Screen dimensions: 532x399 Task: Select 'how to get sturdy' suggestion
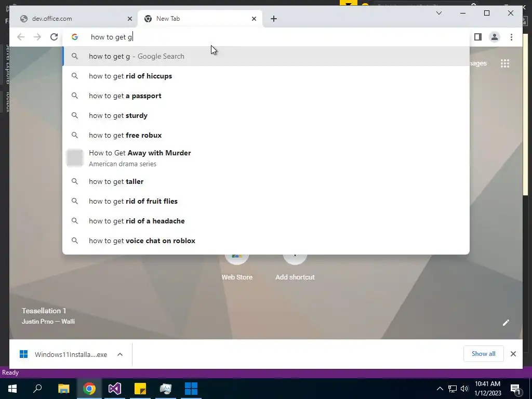tap(266, 115)
